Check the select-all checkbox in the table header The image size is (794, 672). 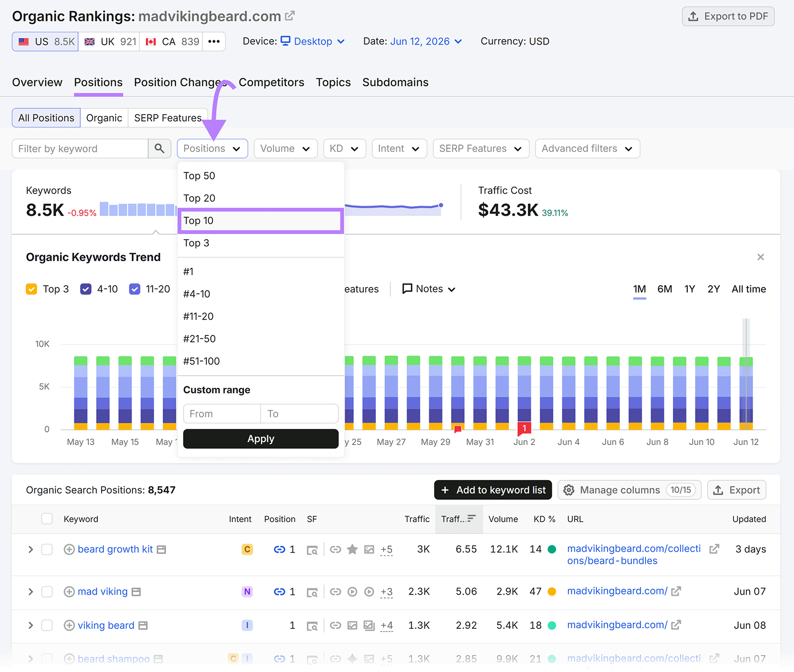click(47, 519)
